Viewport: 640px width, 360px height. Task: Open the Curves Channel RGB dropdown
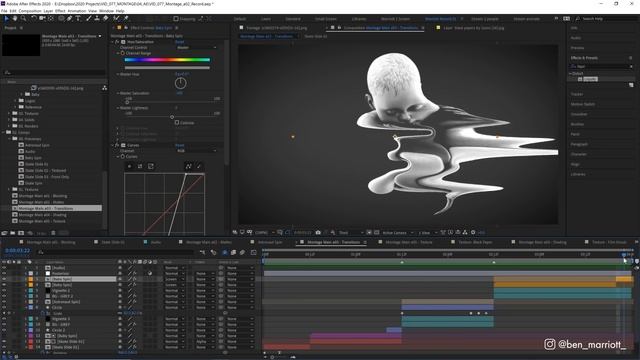point(197,151)
